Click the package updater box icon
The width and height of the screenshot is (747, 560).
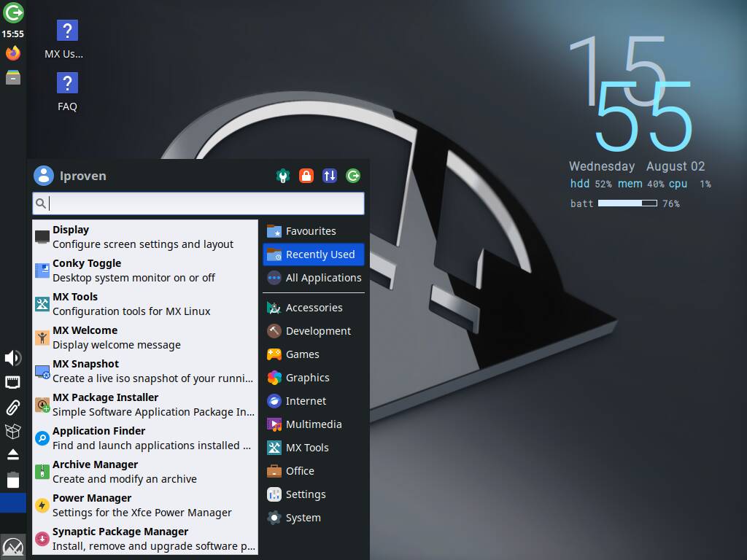(x=13, y=432)
